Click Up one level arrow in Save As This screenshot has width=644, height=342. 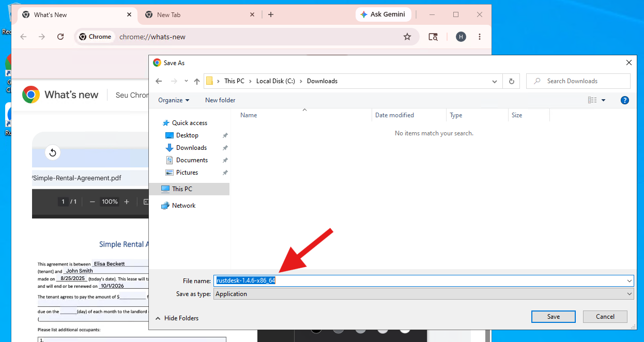pyautogui.click(x=197, y=81)
